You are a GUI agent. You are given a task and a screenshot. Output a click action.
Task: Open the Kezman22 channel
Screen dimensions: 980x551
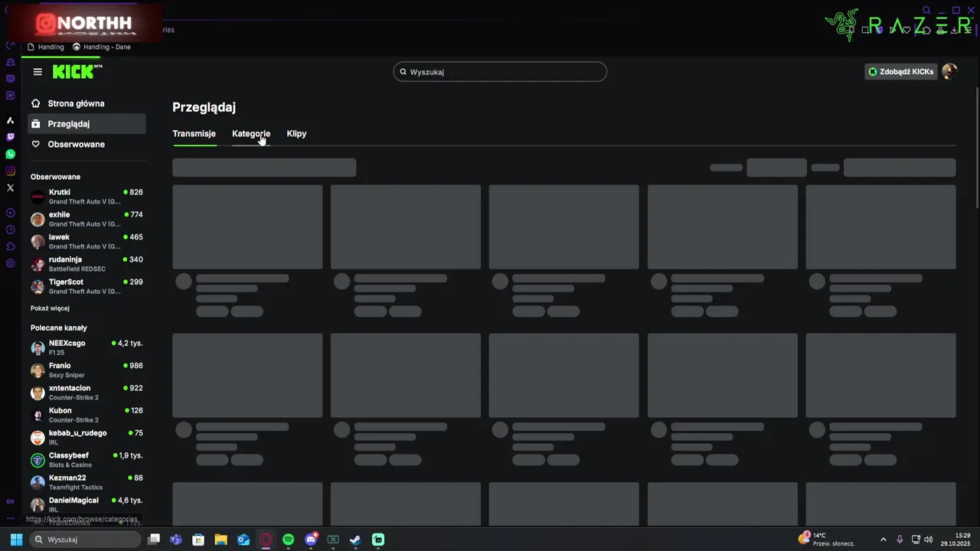87,482
